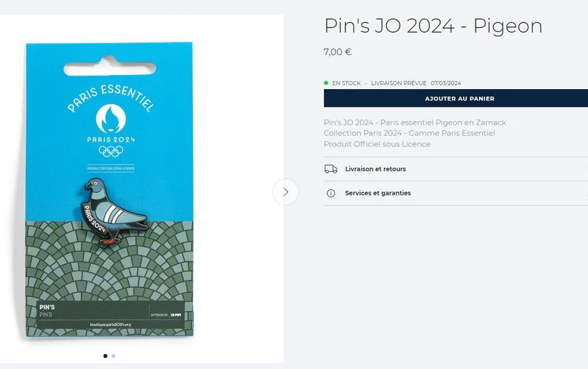Click the Collection Paris 2024 description line
This screenshot has height=369, width=588.
[x=409, y=133]
